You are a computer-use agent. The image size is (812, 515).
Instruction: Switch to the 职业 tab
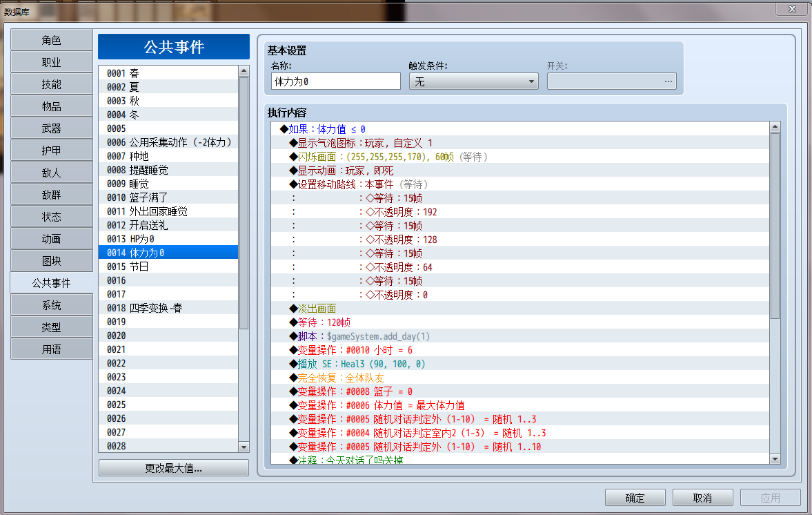point(51,62)
